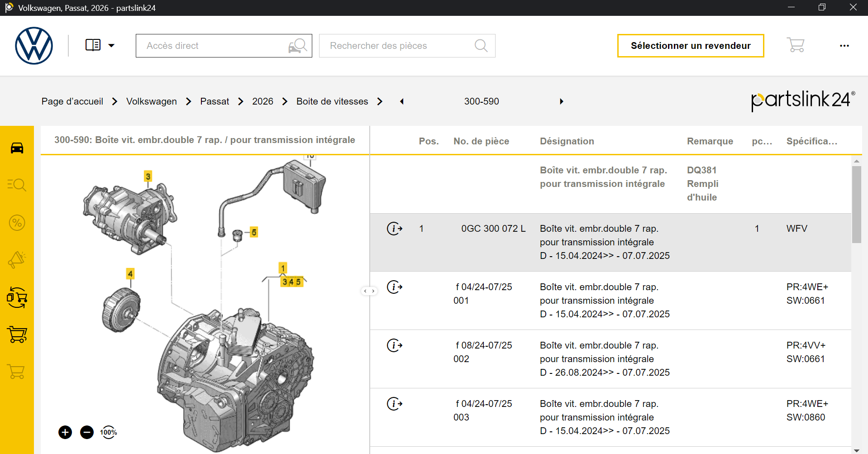Reset diagram zoom to 100%
The image size is (868, 454).
109,432
